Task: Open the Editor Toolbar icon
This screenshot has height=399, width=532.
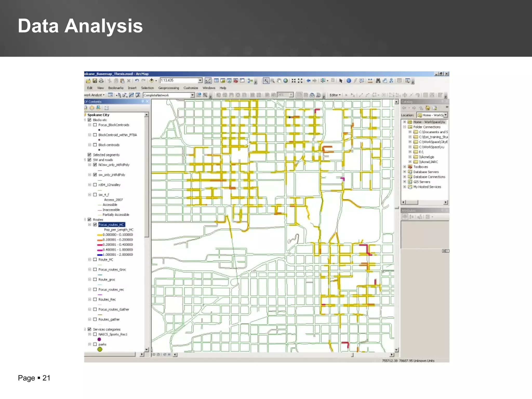Action: [208, 81]
